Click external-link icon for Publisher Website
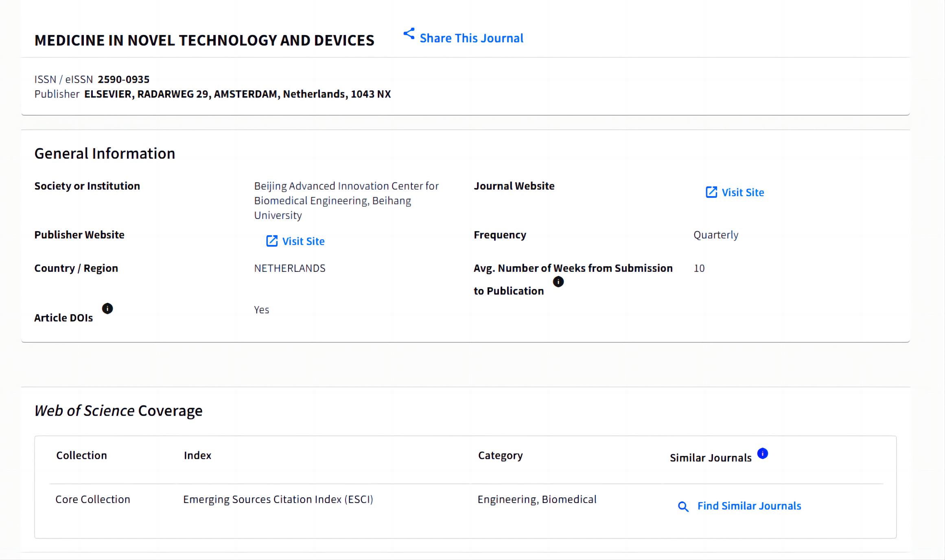The height and width of the screenshot is (560, 945). click(271, 241)
